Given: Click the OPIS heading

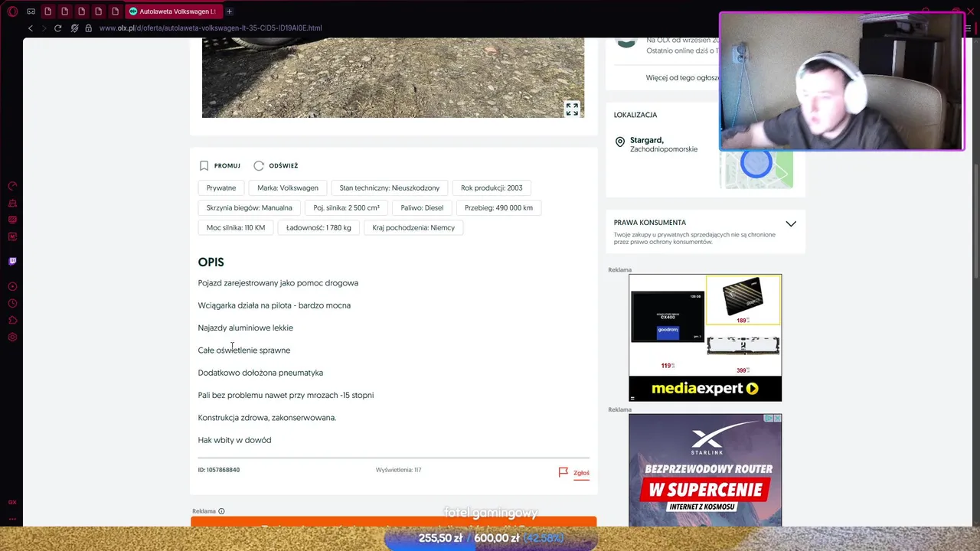Looking at the screenshot, I should [x=211, y=262].
